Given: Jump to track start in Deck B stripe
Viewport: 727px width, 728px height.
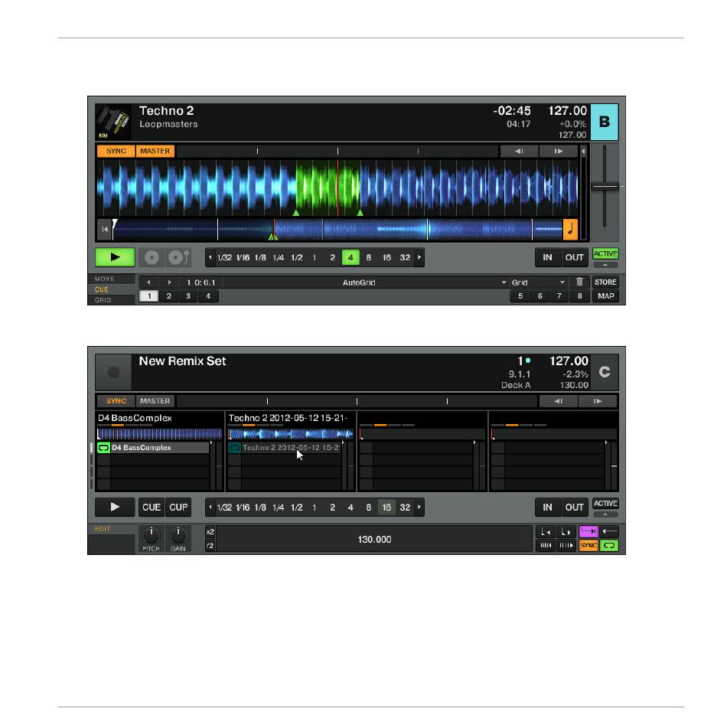Looking at the screenshot, I should pos(104,229).
